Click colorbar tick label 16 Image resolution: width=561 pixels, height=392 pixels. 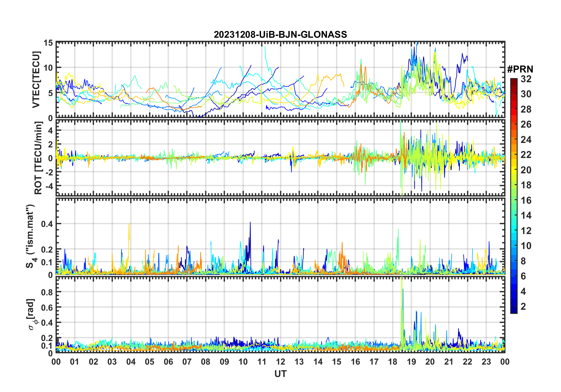click(x=526, y=200)
